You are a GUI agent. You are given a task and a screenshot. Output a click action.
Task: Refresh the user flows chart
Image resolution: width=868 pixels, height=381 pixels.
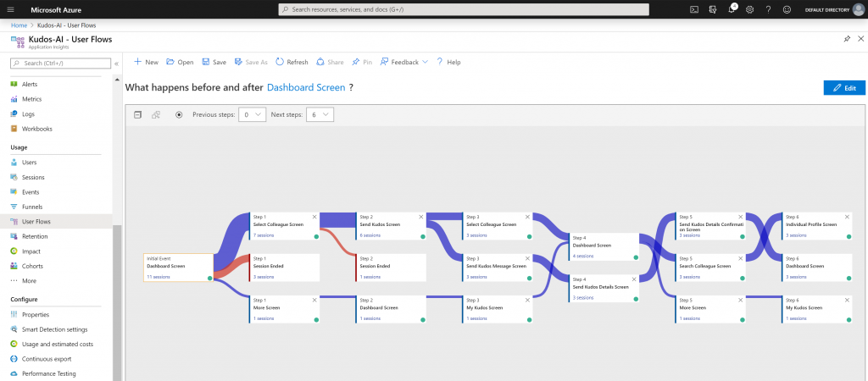[292, 62]
